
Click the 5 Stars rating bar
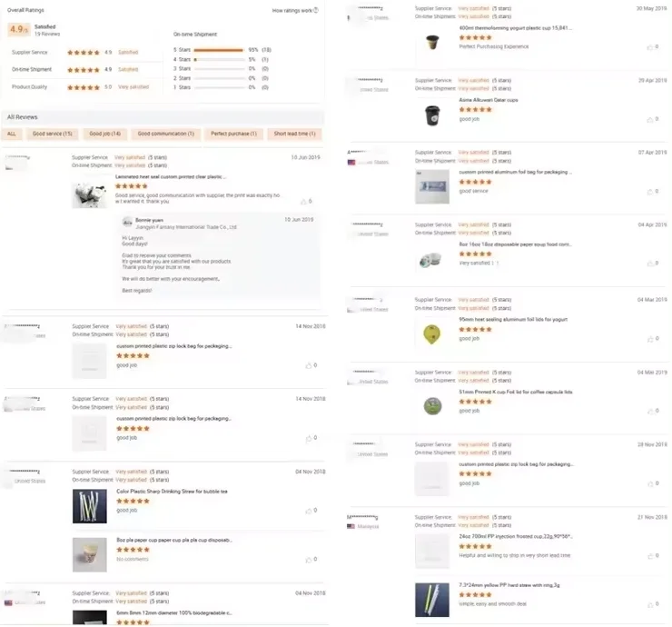coord(218,50)
